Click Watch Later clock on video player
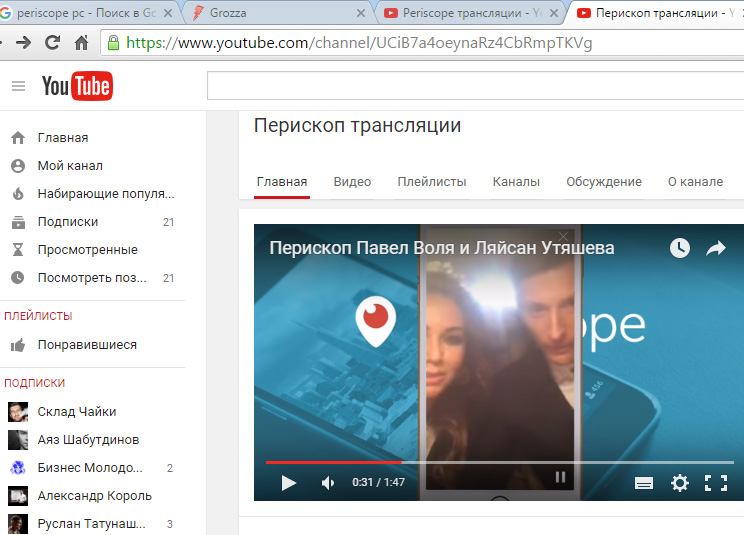Viewport: 744px width, 535px height. pyautogui.click(x=679, y=248)
